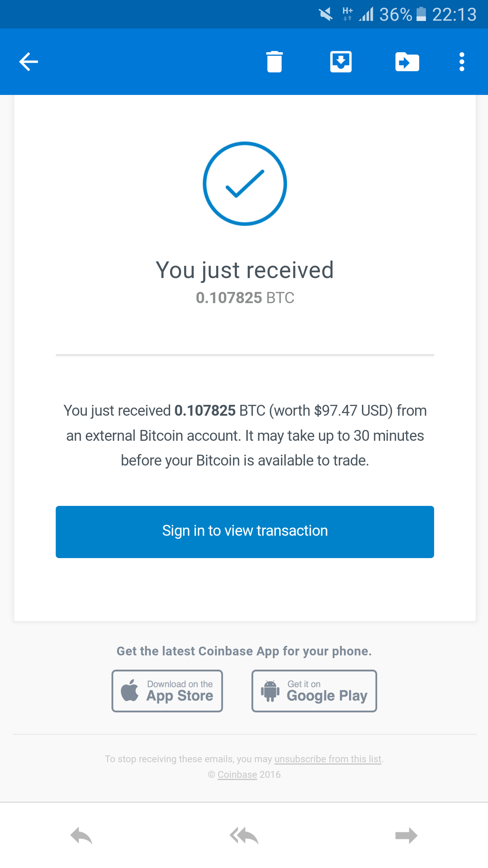Archive the email using the download-box icon

[341, 62]
